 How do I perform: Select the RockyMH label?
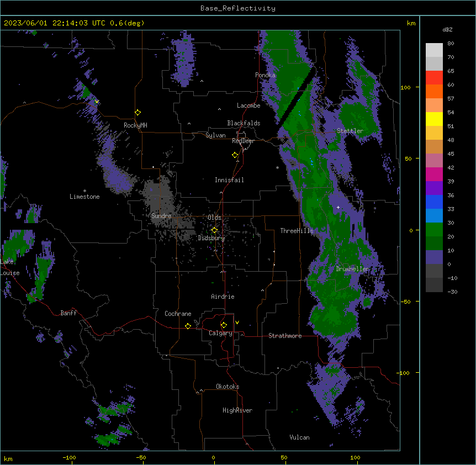point(135,125)
